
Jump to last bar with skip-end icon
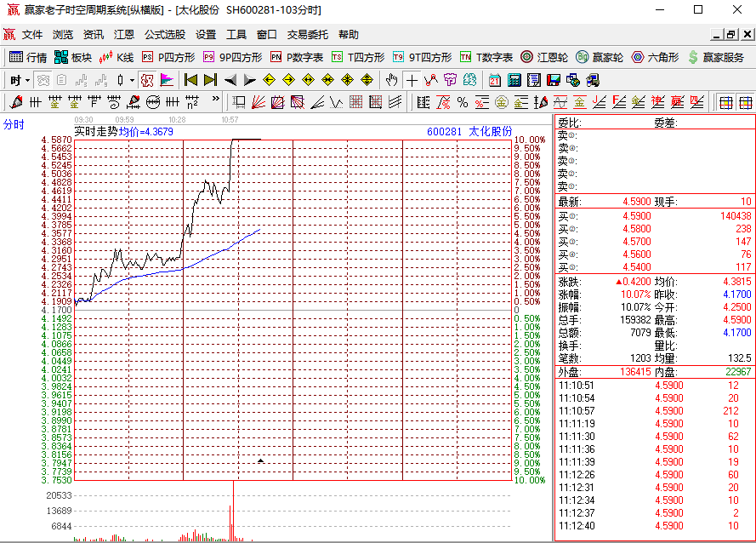210,80
